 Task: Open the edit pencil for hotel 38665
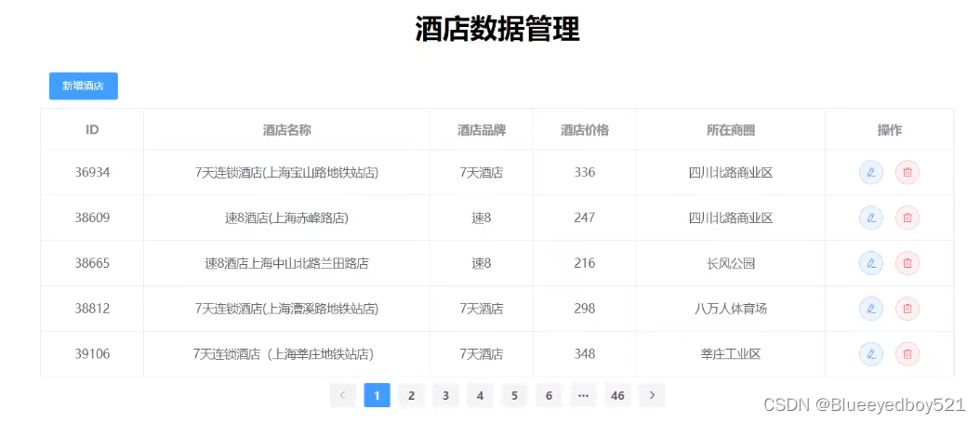[870, 263]
